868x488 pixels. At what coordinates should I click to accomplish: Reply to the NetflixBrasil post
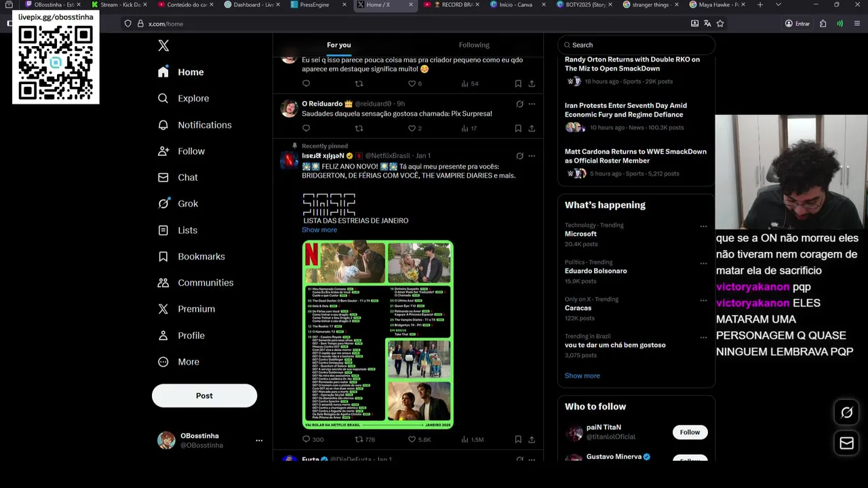tap(306, 439)
